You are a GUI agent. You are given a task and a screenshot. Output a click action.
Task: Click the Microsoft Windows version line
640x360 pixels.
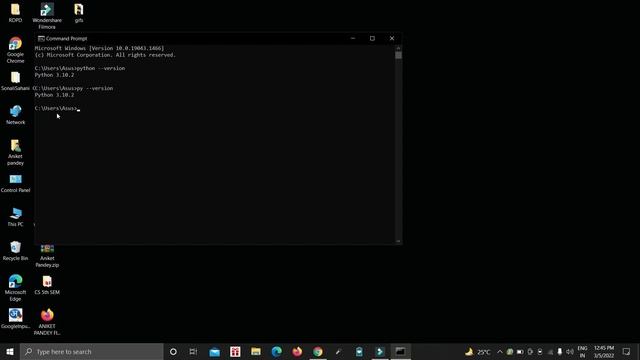click(x=99, y=48)
